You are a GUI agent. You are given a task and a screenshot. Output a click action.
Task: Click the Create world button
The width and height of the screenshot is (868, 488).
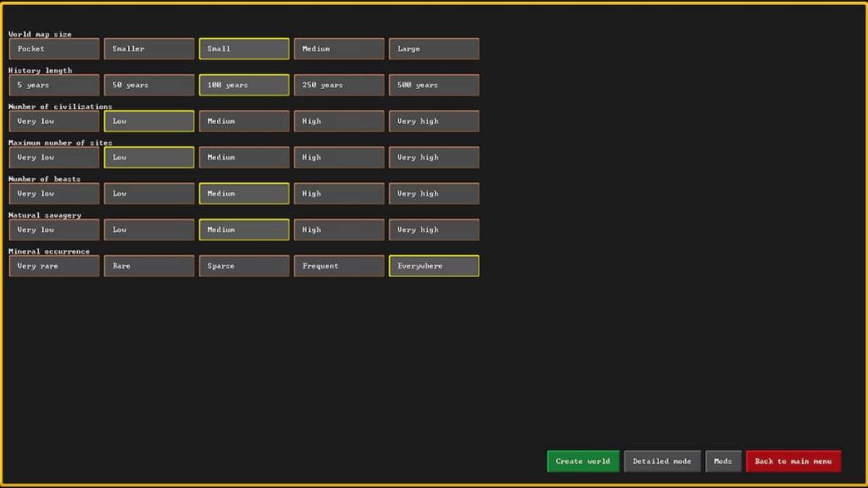(x=582, y=461)
